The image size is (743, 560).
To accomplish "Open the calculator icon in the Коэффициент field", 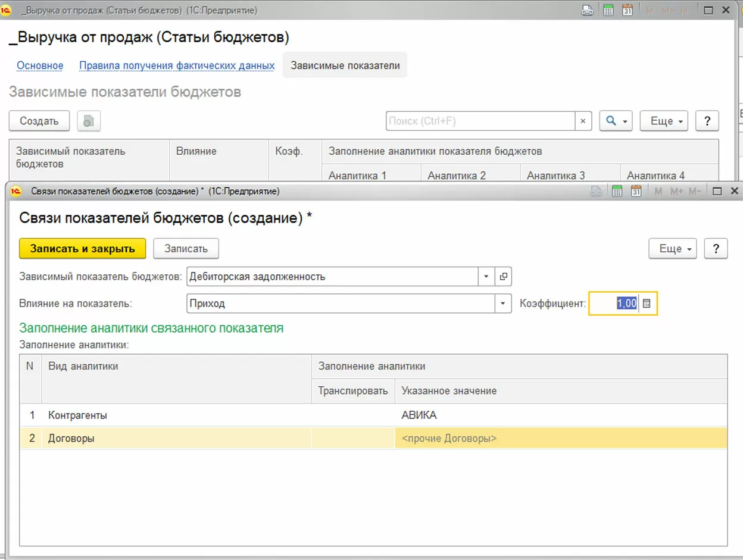I will coord(647,304).
